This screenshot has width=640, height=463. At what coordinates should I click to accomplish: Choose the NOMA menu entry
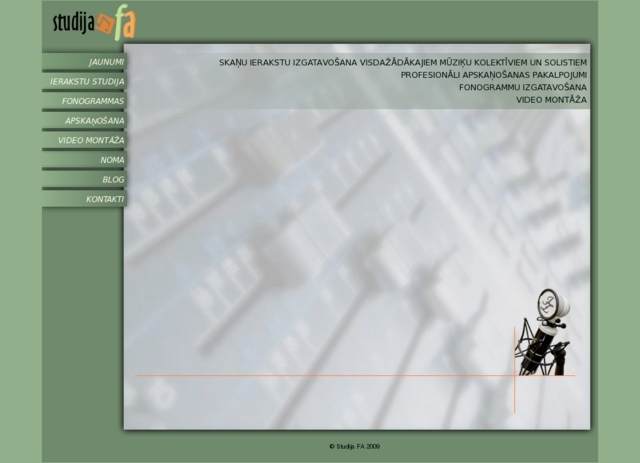pyautogui.click(x=112, y=160)
